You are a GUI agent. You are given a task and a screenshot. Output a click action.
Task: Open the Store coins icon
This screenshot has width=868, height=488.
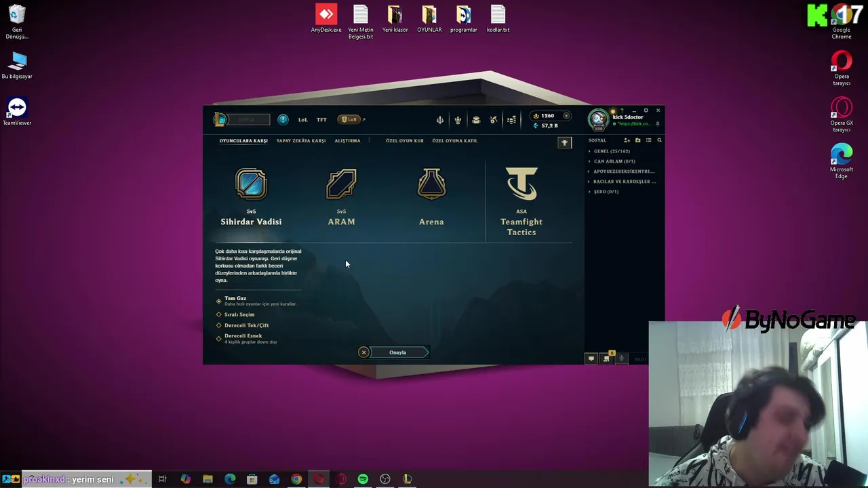pos(511,120)
